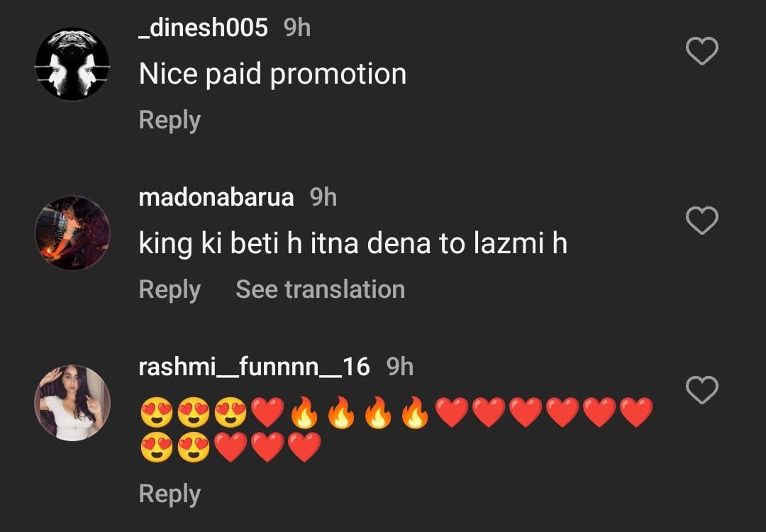The width and height of the screenshot is (766, 532).
Task: Visit the _dinesh005 username link
Action: [203, 28]
